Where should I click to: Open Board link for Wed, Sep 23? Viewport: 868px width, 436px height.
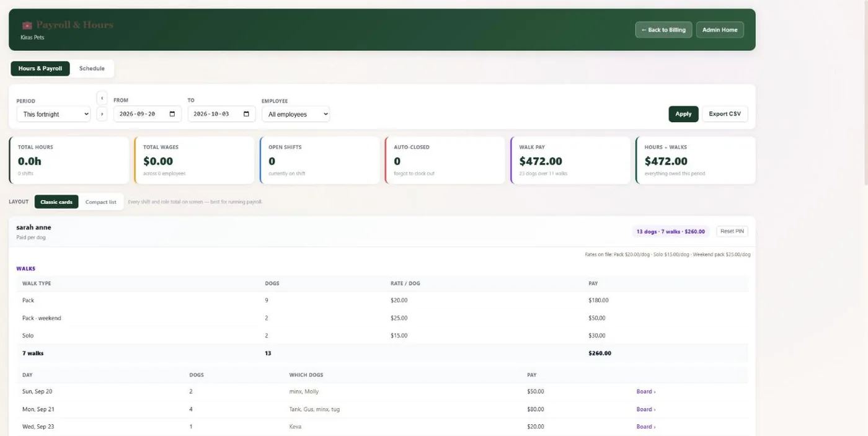[645, 427]
